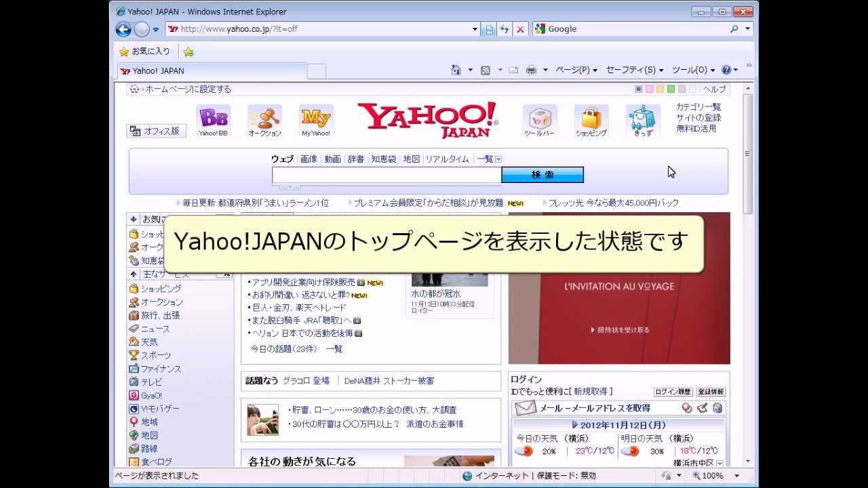This screenshot has height=488, width=868.
Task: Open the 新規取得 link
Action: coord(591,392)
